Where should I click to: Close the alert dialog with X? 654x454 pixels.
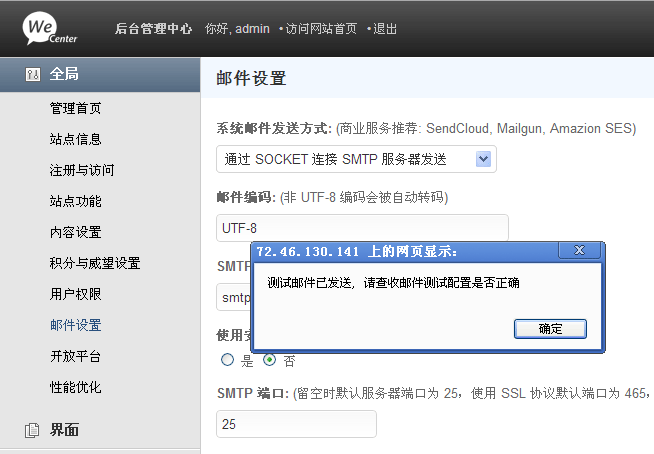click(579, 251)
